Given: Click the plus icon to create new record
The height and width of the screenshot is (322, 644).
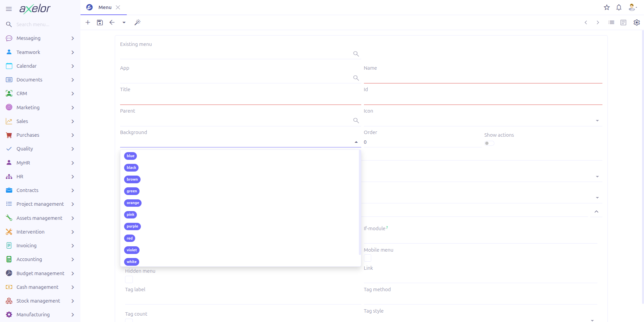Looking at the screenshot, I should coord(88,22).
